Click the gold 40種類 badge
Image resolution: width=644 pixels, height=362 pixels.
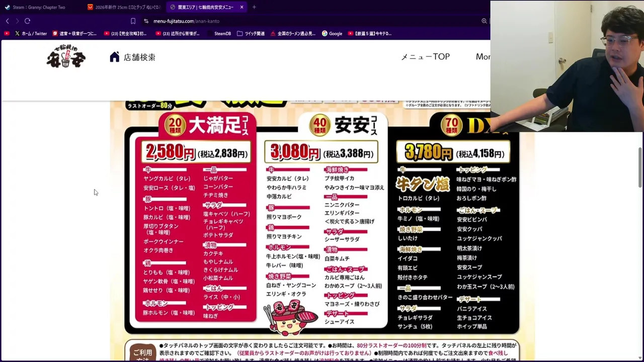coord(320,126)
